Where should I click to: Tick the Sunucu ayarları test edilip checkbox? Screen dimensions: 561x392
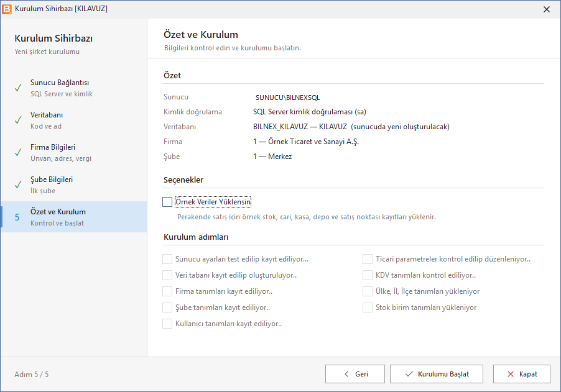167,259
